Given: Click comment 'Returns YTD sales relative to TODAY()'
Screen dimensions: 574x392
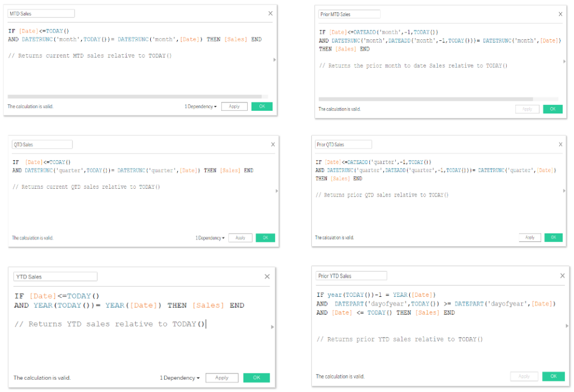Looking at the screenshot, I should pos(110,324).
